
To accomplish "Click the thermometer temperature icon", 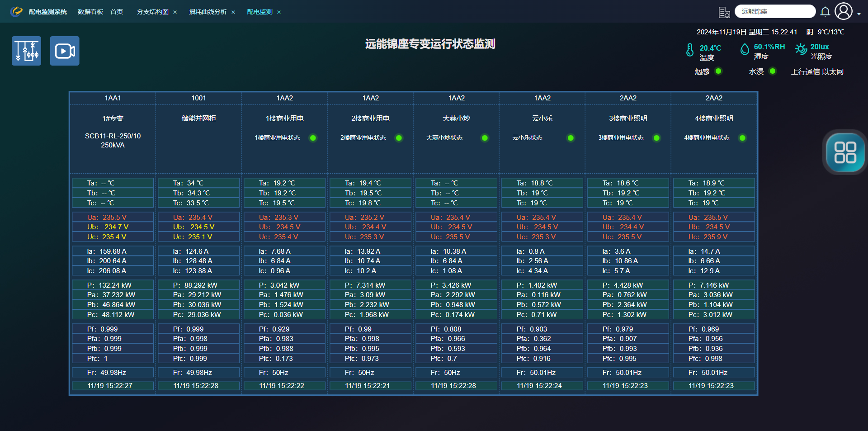I will click(x=689, y=50).
